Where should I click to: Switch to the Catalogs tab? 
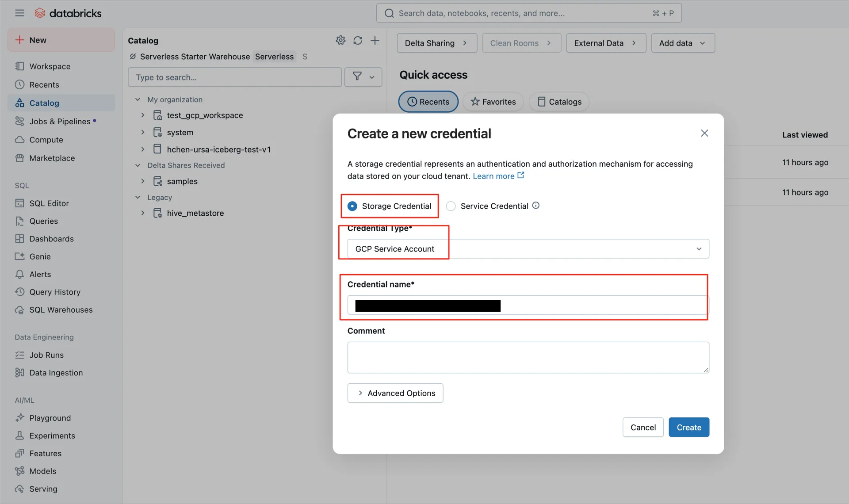(559, 102)
